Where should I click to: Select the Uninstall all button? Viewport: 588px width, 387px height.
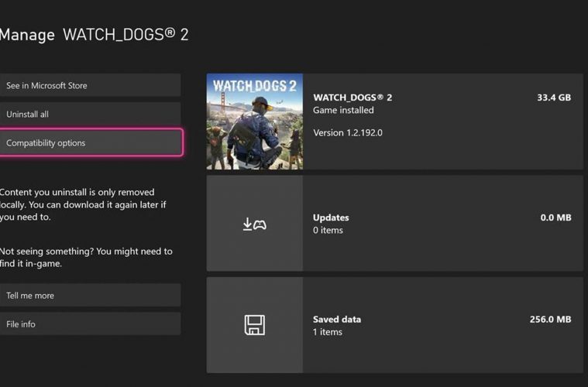(x=90, y=115)
